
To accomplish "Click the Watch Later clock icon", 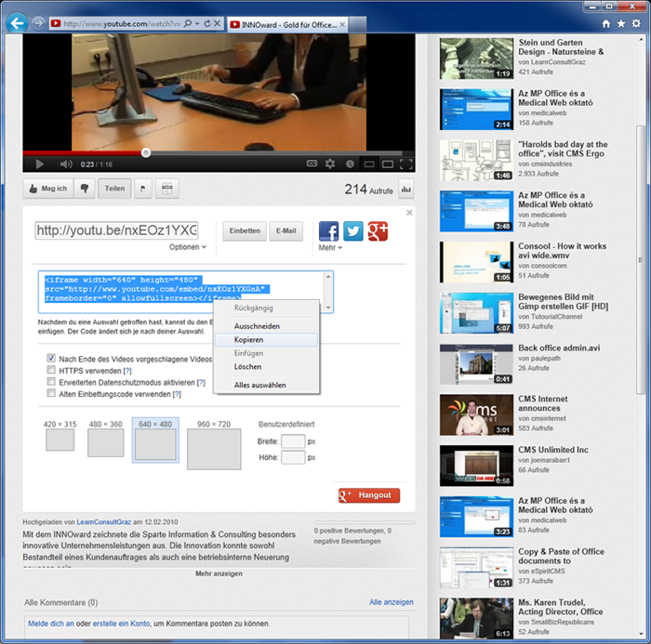I will [350, 164].
